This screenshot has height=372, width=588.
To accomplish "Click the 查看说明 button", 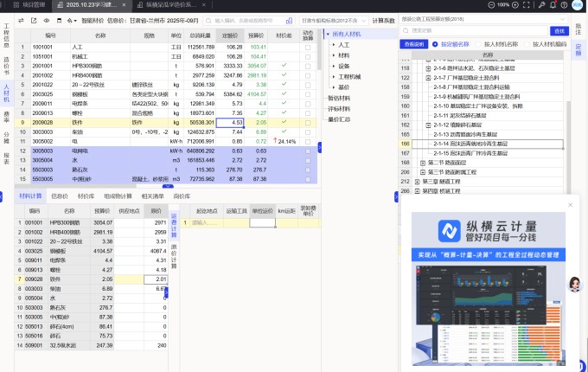I will (413, 42).
